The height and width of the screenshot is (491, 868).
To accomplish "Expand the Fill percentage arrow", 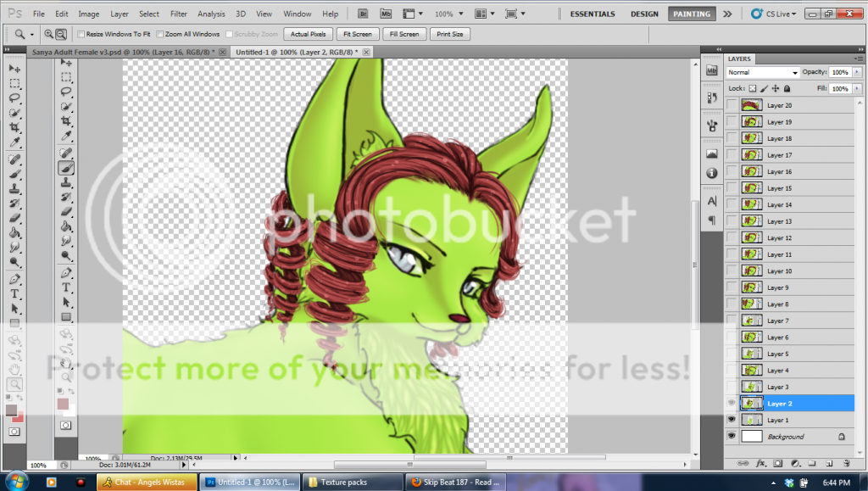I will click(859, 88).
